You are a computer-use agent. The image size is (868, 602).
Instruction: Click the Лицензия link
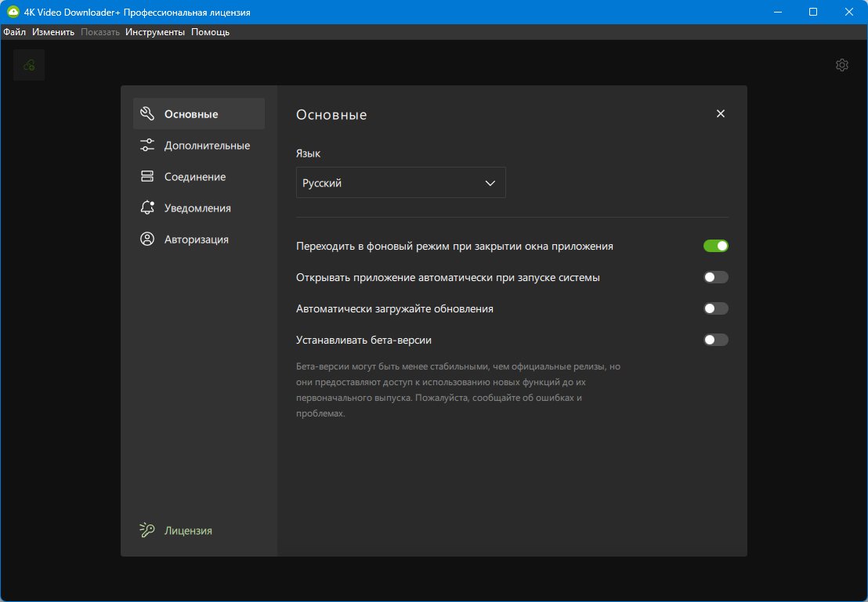coord(188,530)
